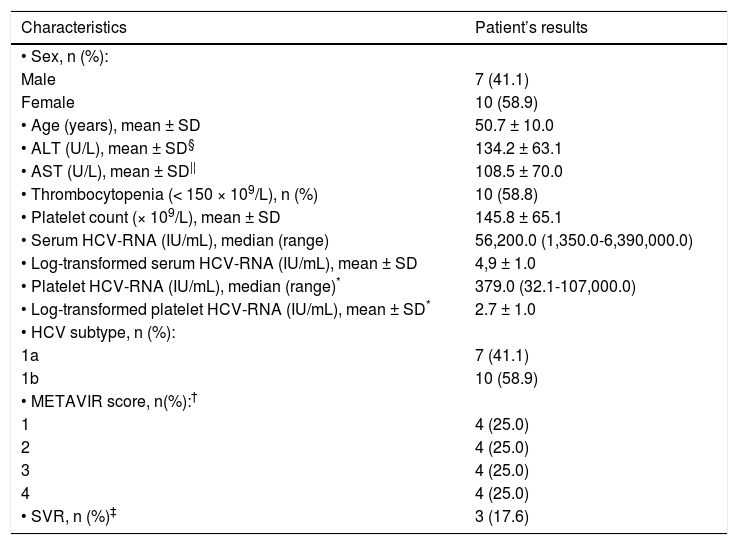Select the Male row label
The width and height of the screenshot is (738, 545).
coord(38,77)
